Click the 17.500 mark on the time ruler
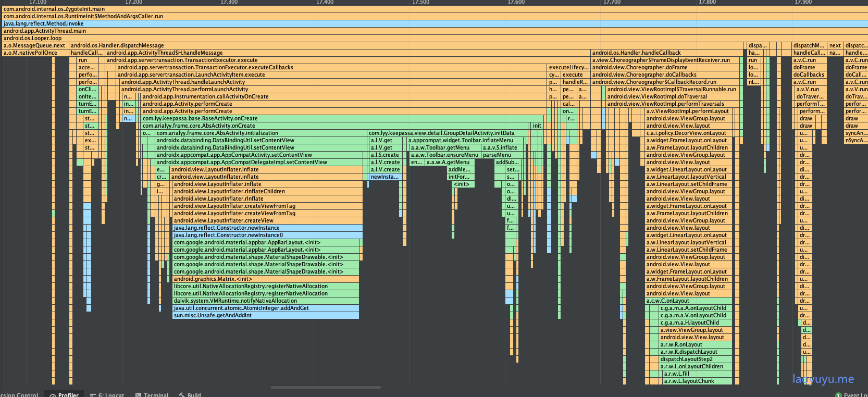This screenshot has width=868, height=397. click(x=420, y=2)
